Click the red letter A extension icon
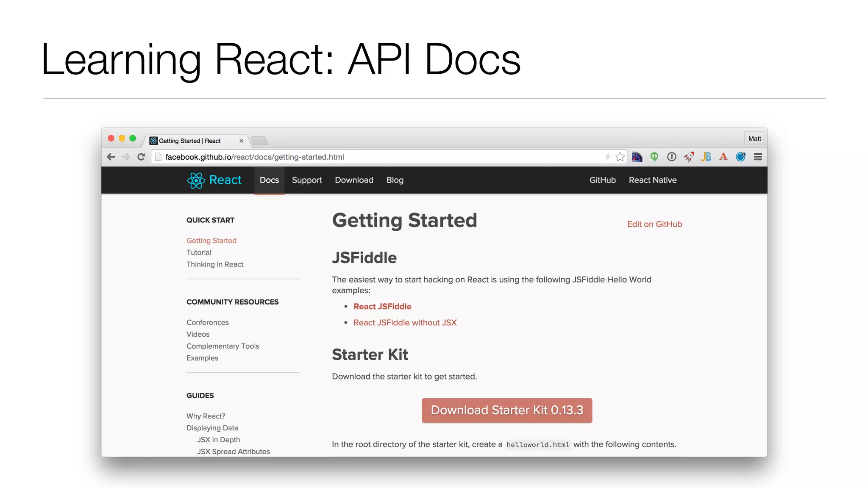Image resolution: width=868 pixels, height=488 pixels. pyautogui.click(x=723, y=157)
